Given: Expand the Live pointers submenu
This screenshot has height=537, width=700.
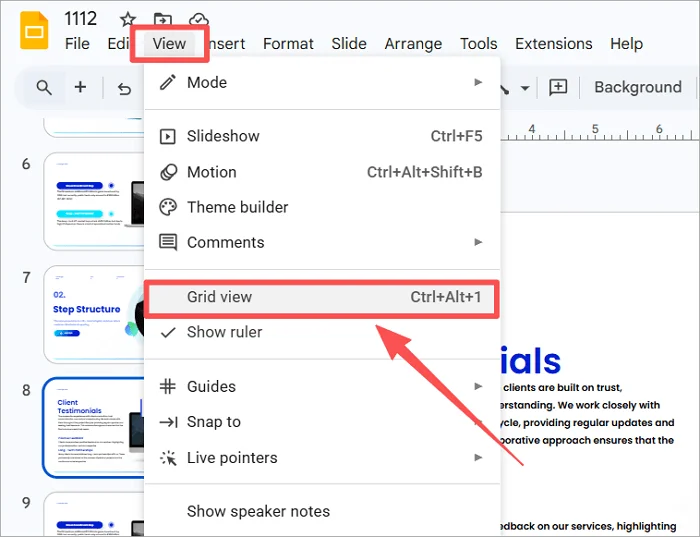Looking at the screenshot, I should click(x=322, y=458).
